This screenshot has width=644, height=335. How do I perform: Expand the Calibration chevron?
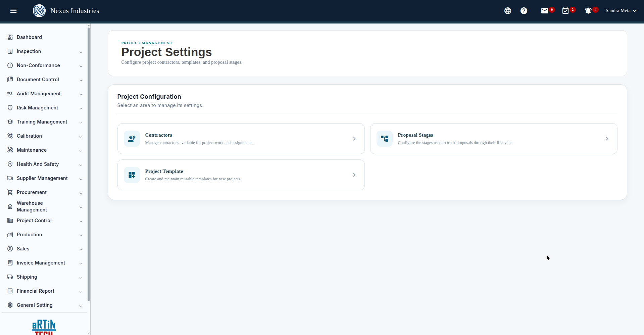tap(81, 137)
